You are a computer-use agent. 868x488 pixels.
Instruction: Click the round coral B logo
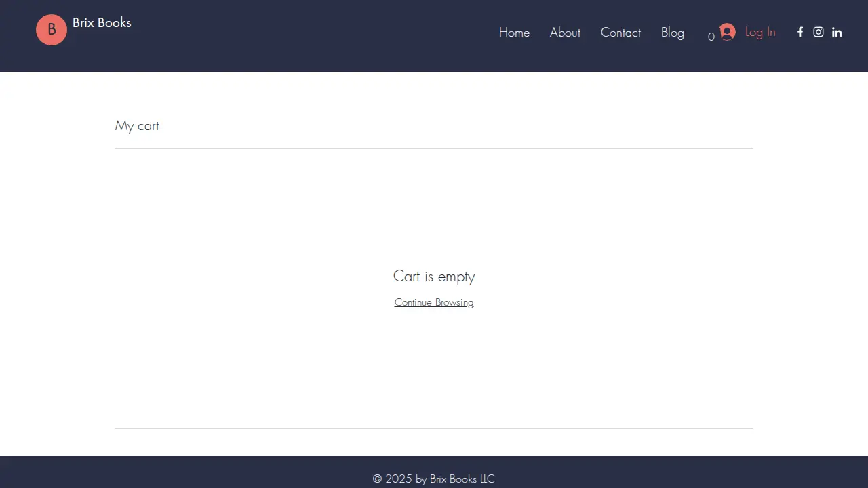click(52, 30)
